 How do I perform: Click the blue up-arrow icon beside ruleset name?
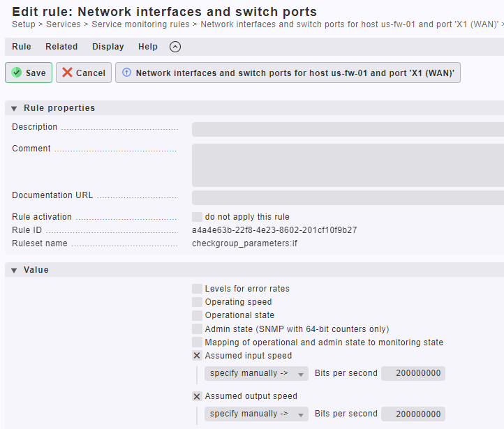click(x=126, y=73)
